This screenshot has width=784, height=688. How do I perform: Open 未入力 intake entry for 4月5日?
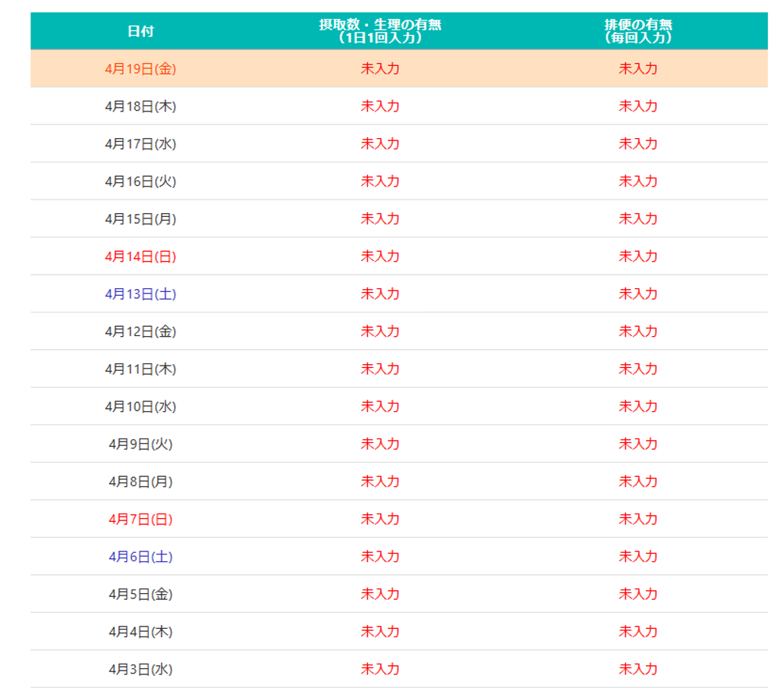pyautogui.click(x=380, y=594)
